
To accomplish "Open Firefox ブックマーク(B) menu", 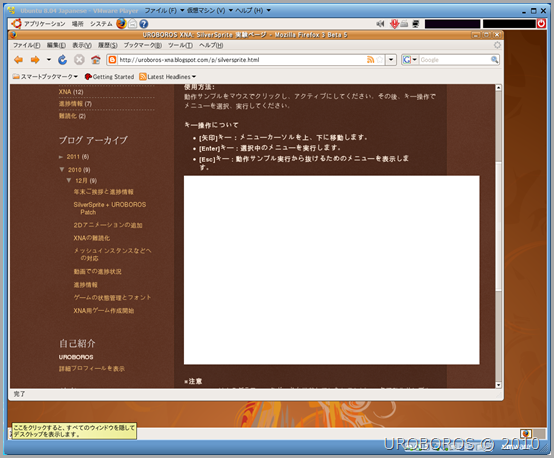I will [x=142, y=45].
